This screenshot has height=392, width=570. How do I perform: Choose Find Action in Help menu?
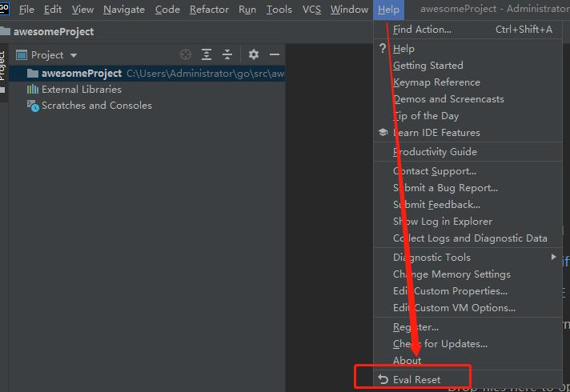click(x=422, y=30)
